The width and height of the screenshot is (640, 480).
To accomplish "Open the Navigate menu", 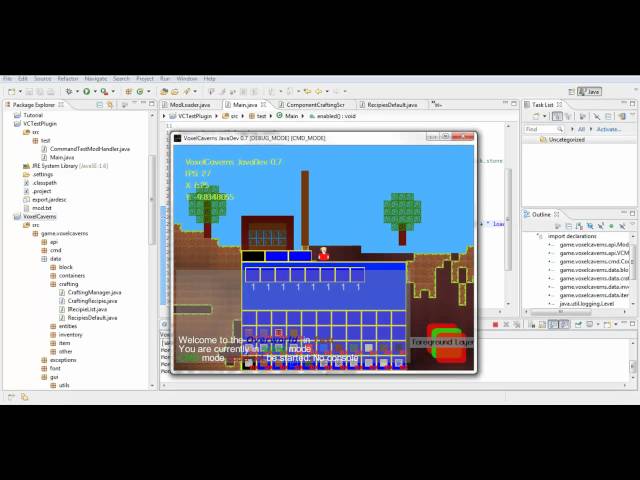I will tap(96, 79).
